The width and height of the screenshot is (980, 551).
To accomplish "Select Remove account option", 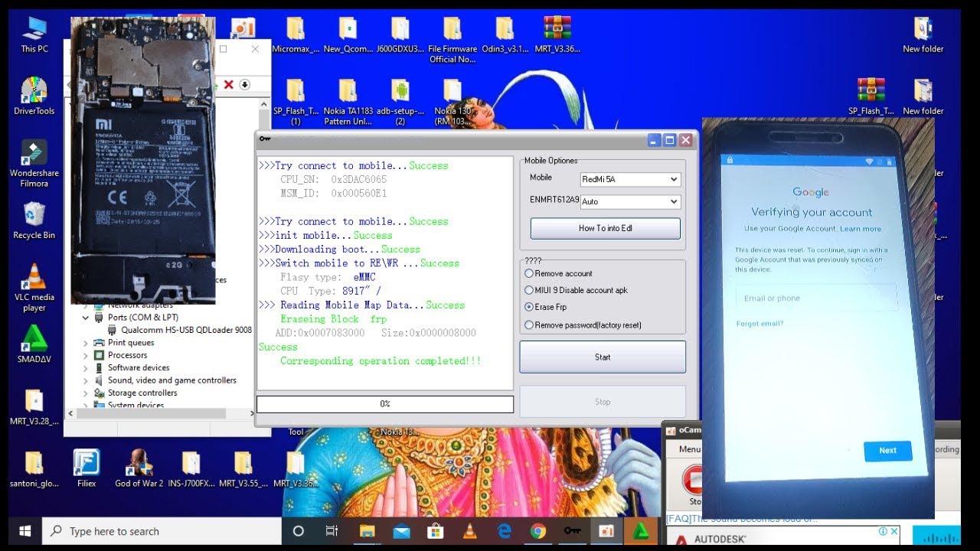I will [x=558, y=273].
